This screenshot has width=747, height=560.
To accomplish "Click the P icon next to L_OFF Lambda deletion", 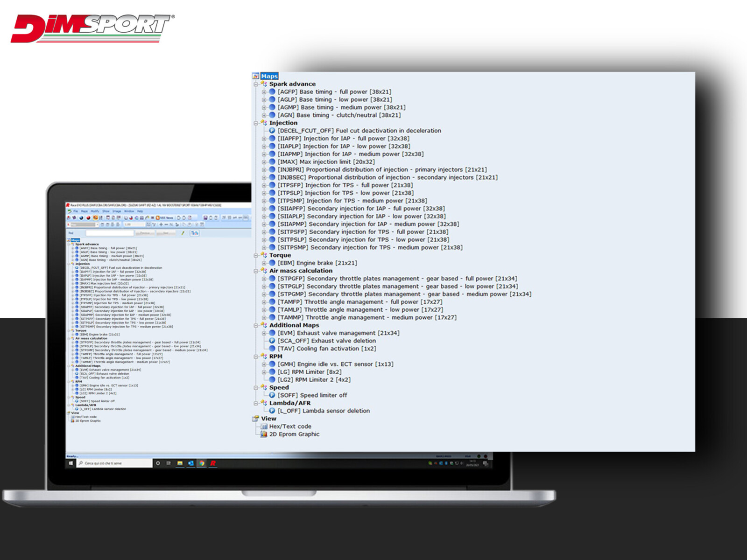I will [x=272, y=411].
